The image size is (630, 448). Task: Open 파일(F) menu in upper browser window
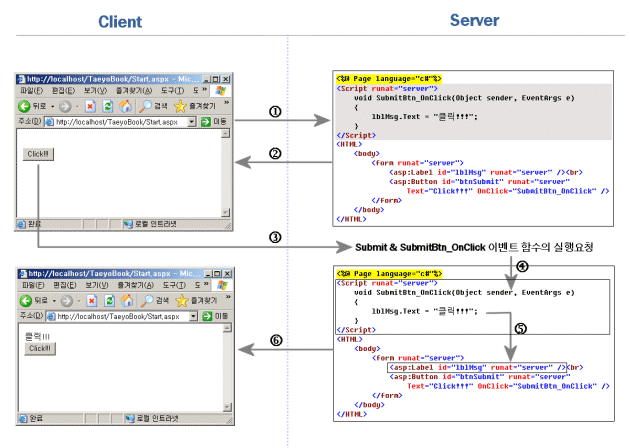point(31,90)
